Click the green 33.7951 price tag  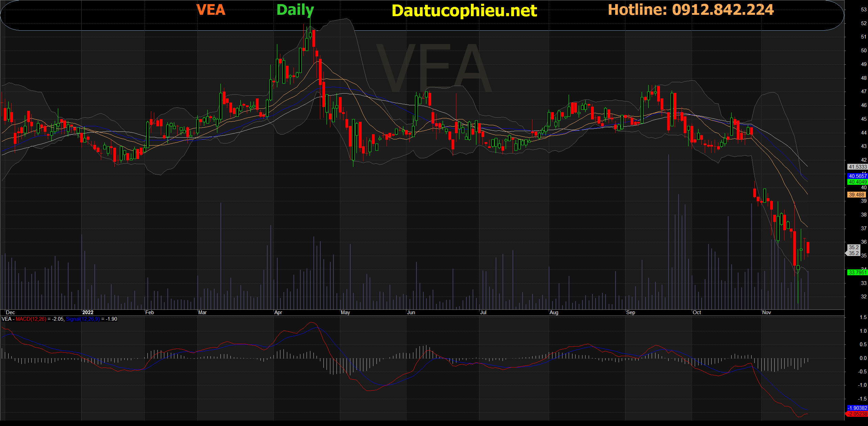pyautogui.click(x=857, y=272)
